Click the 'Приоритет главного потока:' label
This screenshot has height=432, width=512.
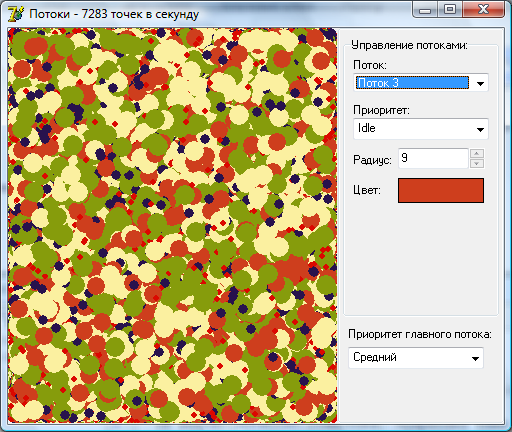[420, 334]
